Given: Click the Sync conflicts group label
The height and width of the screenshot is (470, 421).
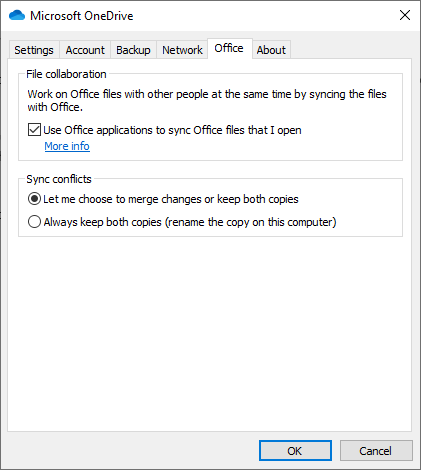Looking at the screenshot, I should (x=59, y=179).
